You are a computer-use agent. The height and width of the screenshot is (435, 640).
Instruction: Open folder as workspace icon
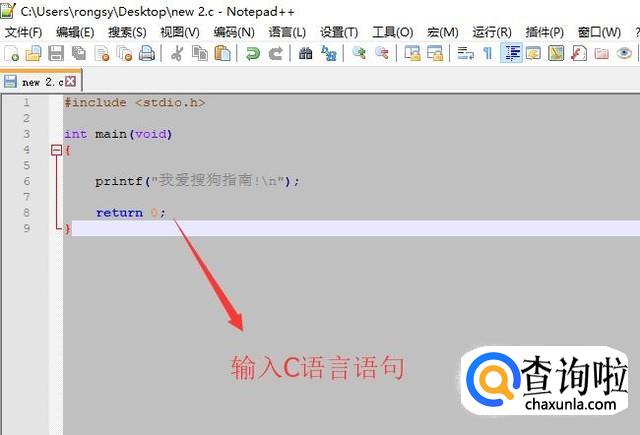[601, 53]
